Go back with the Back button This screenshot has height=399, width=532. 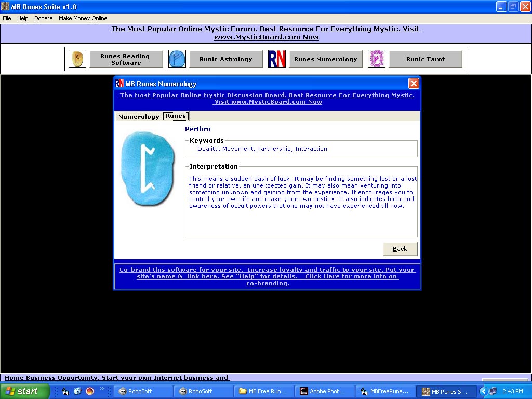[400, 249]
